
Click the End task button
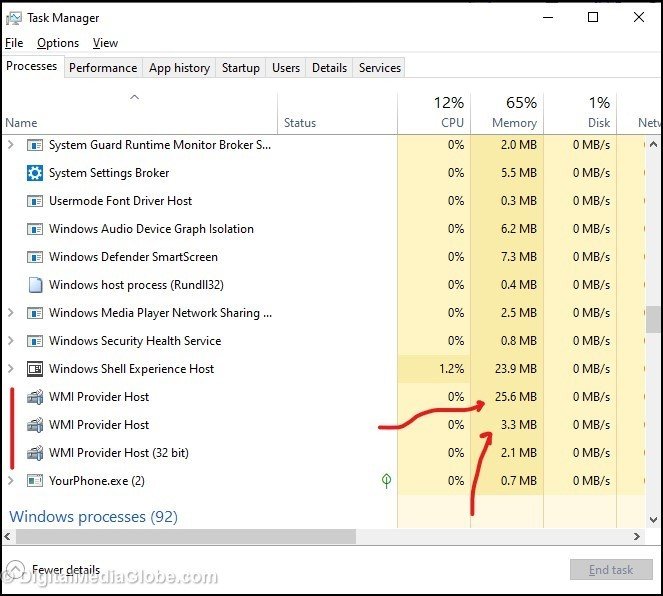click(611, 570)
